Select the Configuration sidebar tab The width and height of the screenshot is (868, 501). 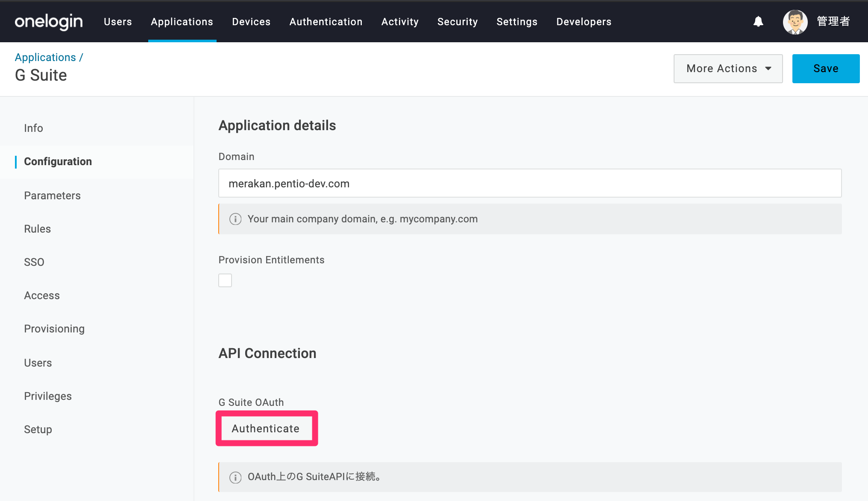58,161
